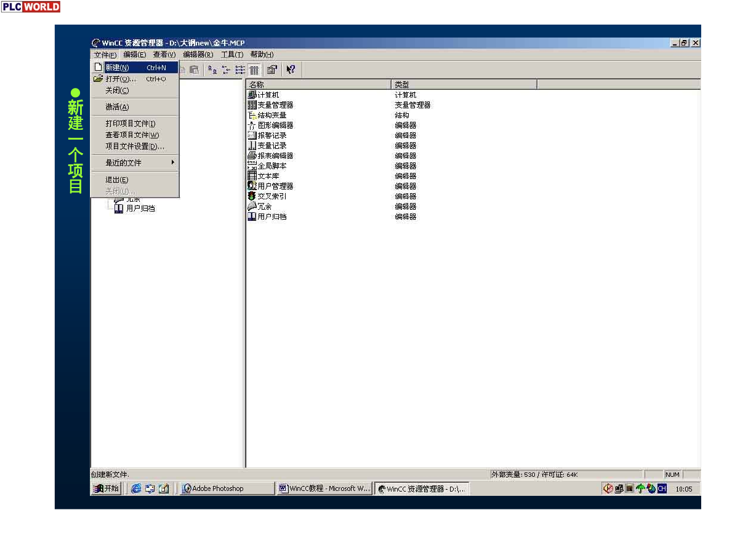Screen dimensions: 756x534
Task: Switch to details view in toolbar
Action: [x=254, y=70]
